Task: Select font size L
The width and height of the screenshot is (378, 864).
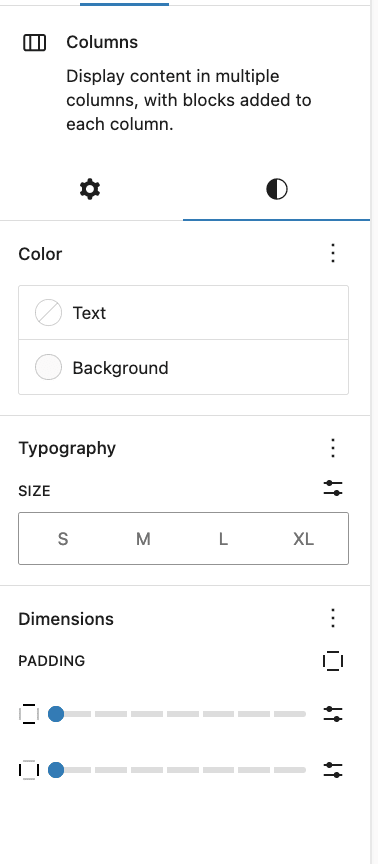Action: click(223, 538)
